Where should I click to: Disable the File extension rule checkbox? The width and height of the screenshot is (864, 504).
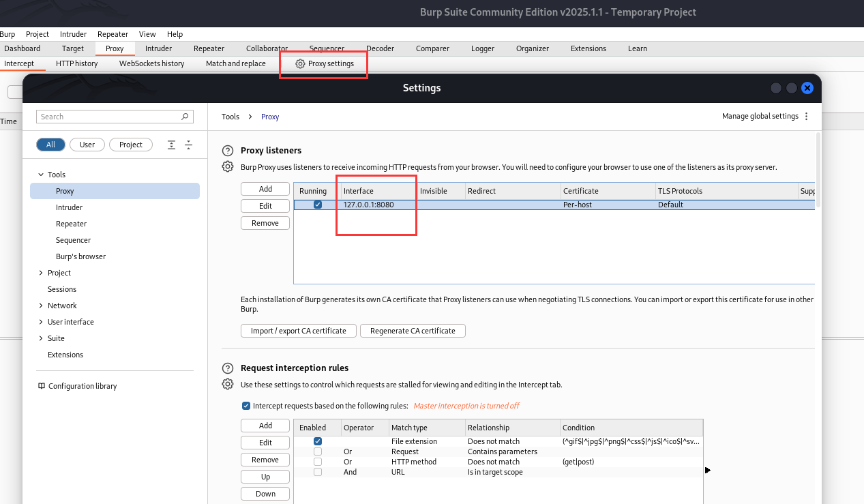[x=318, y=441]
